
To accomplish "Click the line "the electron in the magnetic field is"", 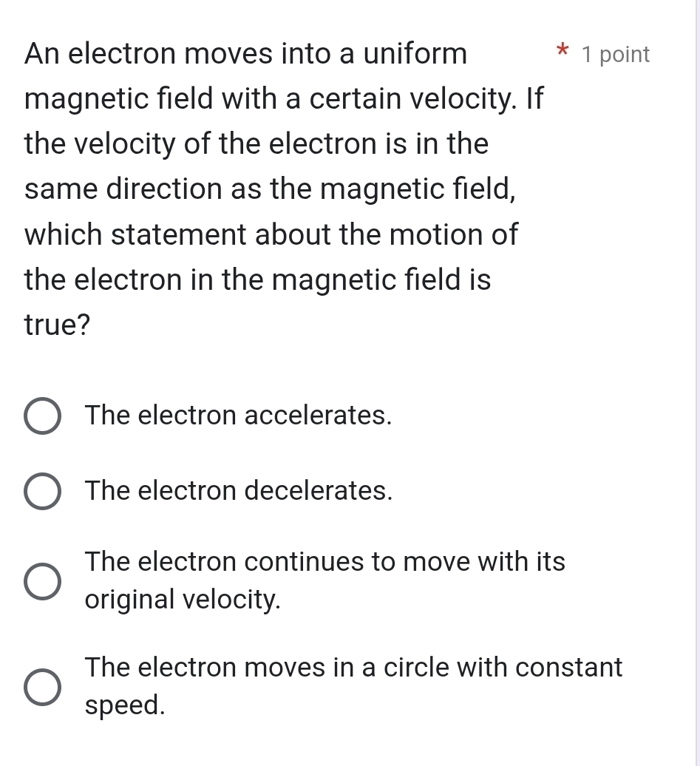I will [258, 280].
